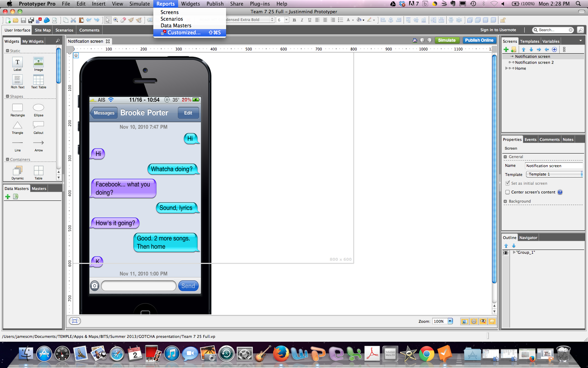
Task: Click the Save floppy disk icon
Action: [x=23, y=20]
